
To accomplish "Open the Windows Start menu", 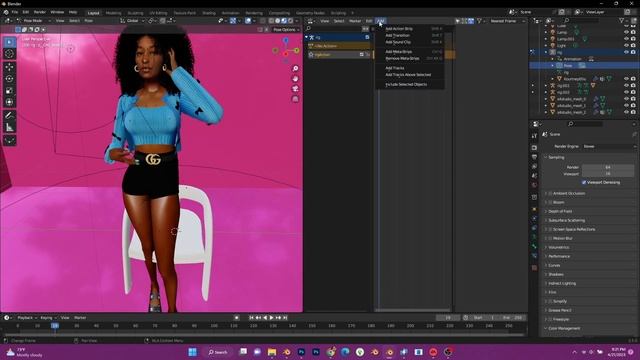I will pyautogui.click(x=193, y=352).
